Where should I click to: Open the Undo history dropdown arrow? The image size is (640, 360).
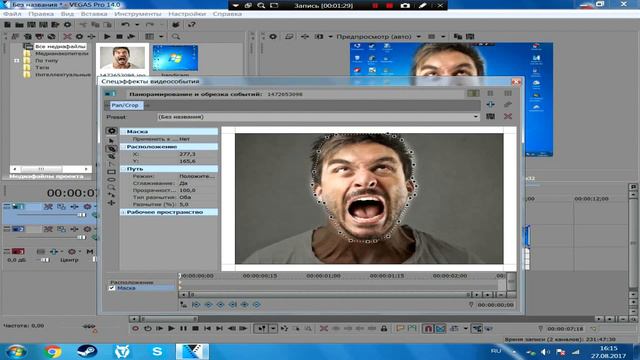[137, 25]
